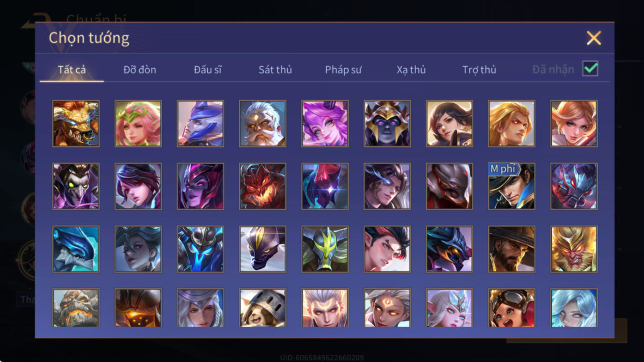Select the ice-blue haired girl hero
The image size is (644, 362).
[x=574, y=308]
